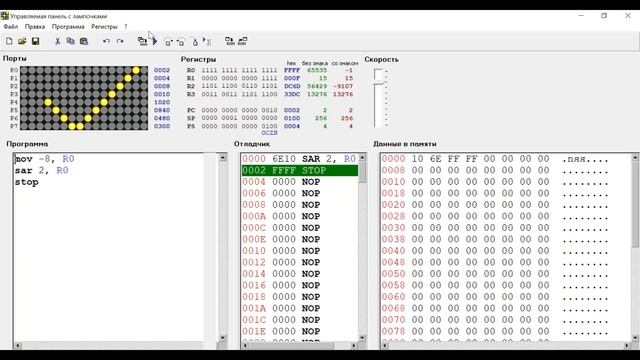
Task: Click the debugger vertical scrollbar thumb
Action: point(362,172)
